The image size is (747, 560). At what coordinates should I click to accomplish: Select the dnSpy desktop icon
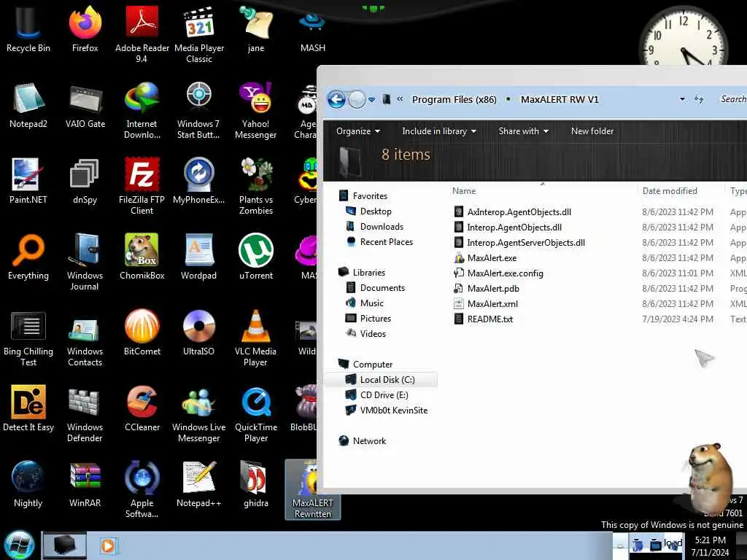point(85,181)
